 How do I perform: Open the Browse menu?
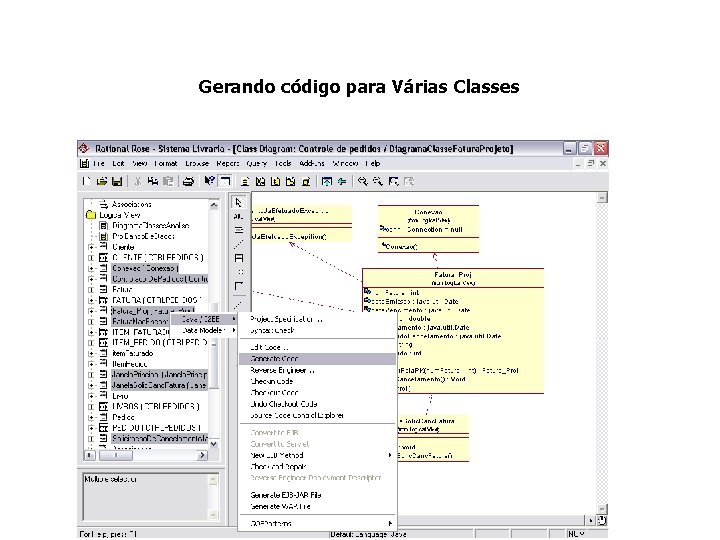pos(197,163)
